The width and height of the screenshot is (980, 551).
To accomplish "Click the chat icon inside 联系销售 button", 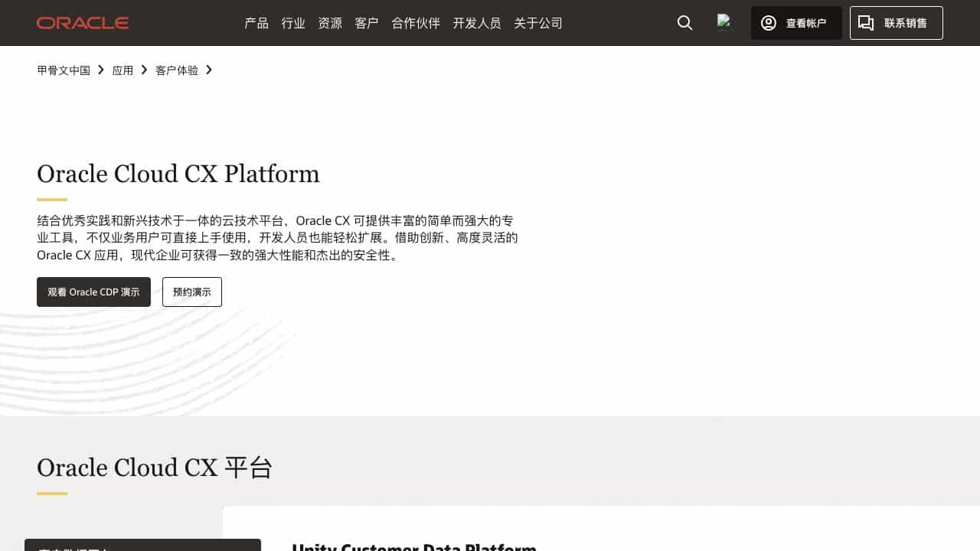I will (866, 23).
